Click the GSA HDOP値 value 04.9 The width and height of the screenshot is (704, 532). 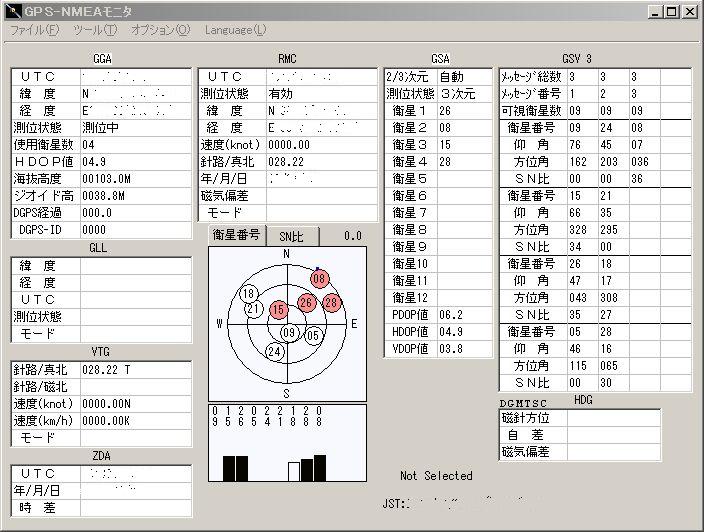pos(451,332)
